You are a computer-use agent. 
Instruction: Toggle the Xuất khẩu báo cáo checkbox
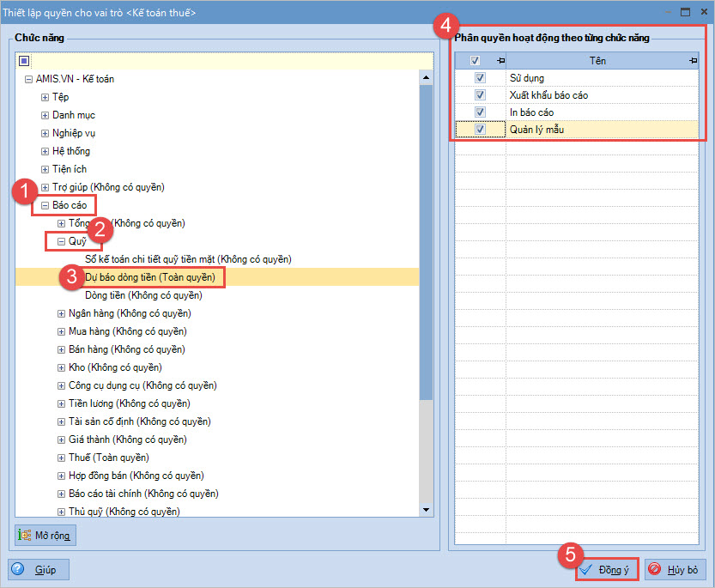(480, 95)
